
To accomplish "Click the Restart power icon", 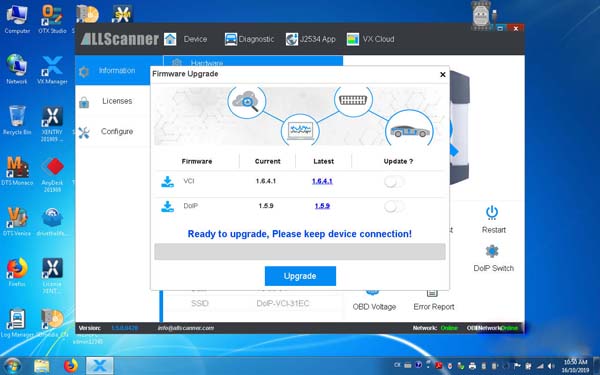I will click(x=492, y=213).
